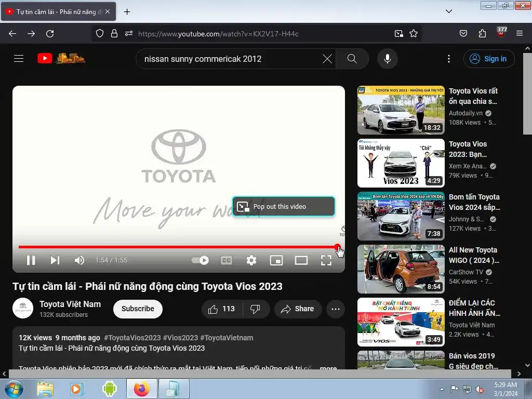
Task: Go forward in Firefox
Action: (x=31, y=34)
